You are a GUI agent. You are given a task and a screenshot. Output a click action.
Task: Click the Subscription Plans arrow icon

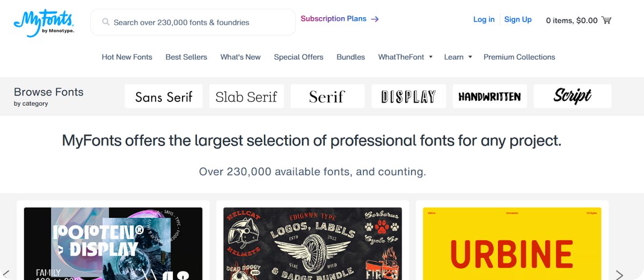375,19
